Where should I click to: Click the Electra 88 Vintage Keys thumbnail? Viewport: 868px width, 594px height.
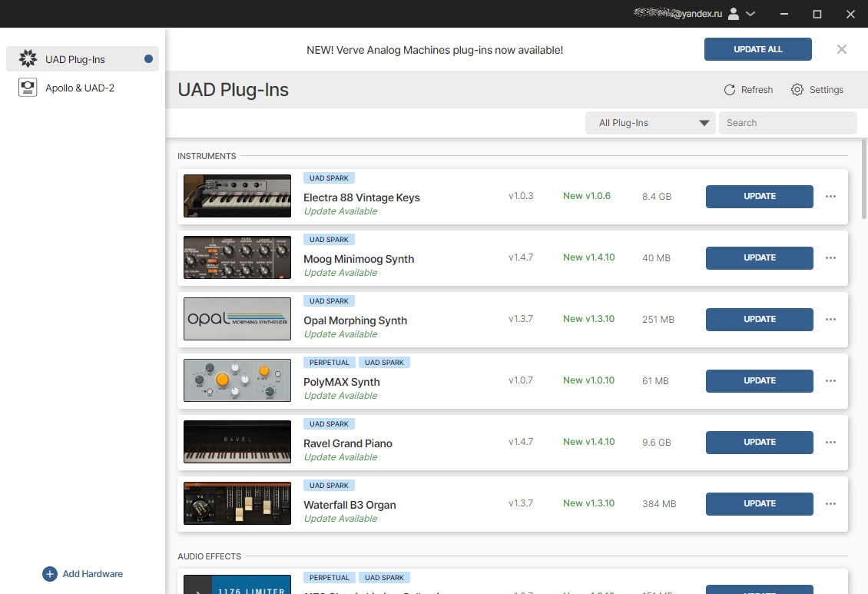click(x=237, y=196)
